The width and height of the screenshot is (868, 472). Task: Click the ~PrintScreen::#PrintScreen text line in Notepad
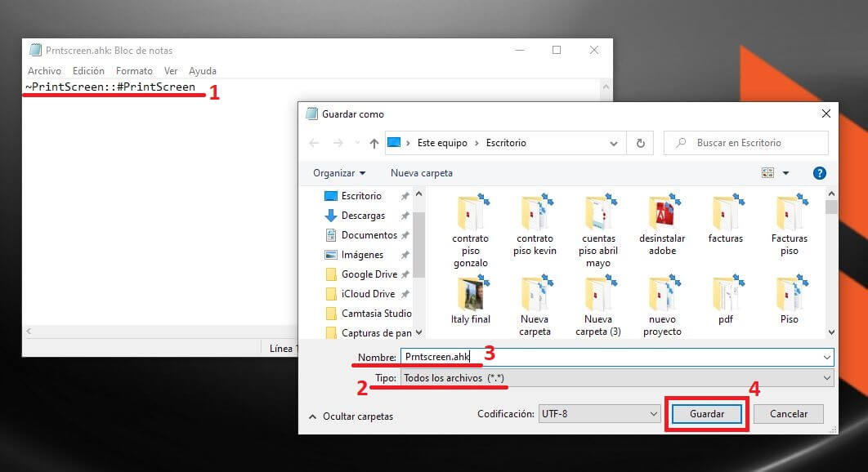[x=110, y=87]
